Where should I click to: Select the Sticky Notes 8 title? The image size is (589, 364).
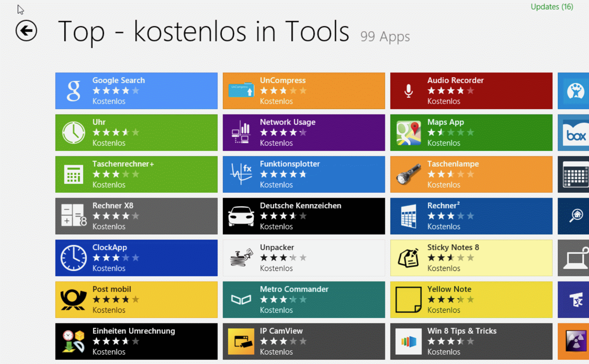pos(453,247)
